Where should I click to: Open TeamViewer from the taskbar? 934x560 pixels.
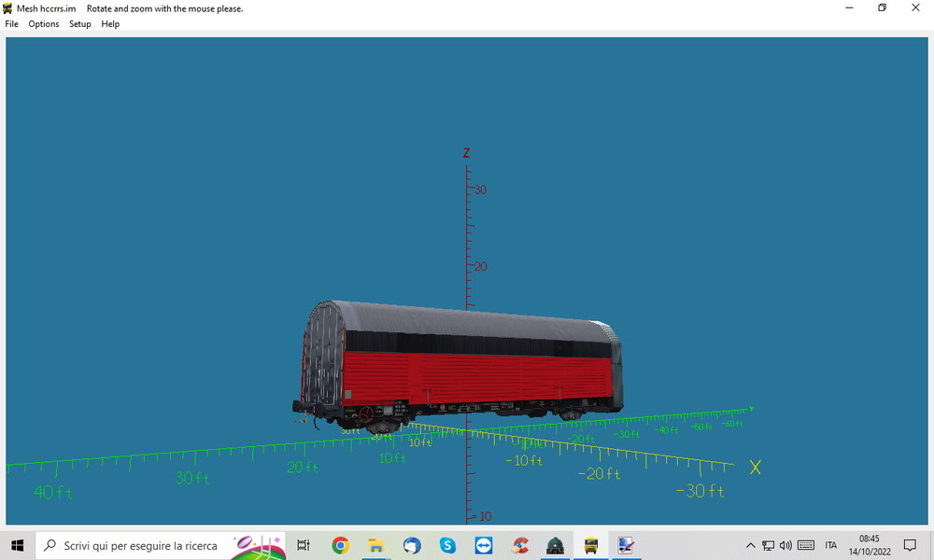(x=483, y=545)
